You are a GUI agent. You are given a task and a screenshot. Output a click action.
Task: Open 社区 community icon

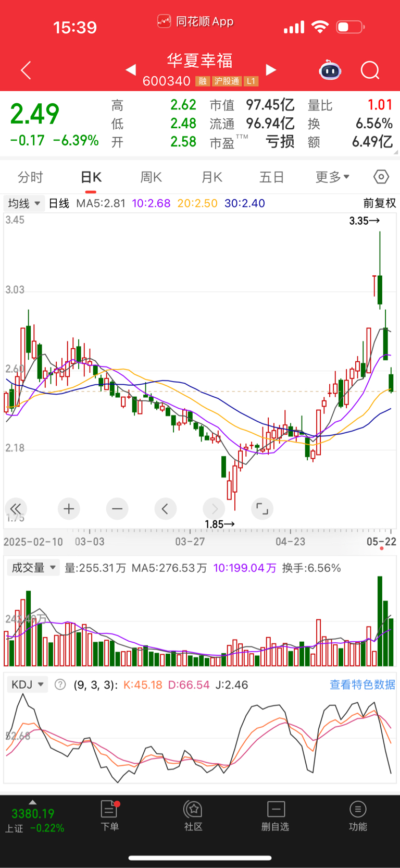193,816
